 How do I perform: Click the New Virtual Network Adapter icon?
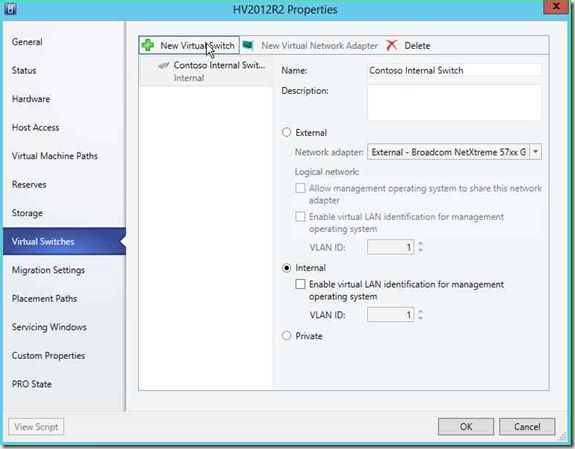coord(249,45)
